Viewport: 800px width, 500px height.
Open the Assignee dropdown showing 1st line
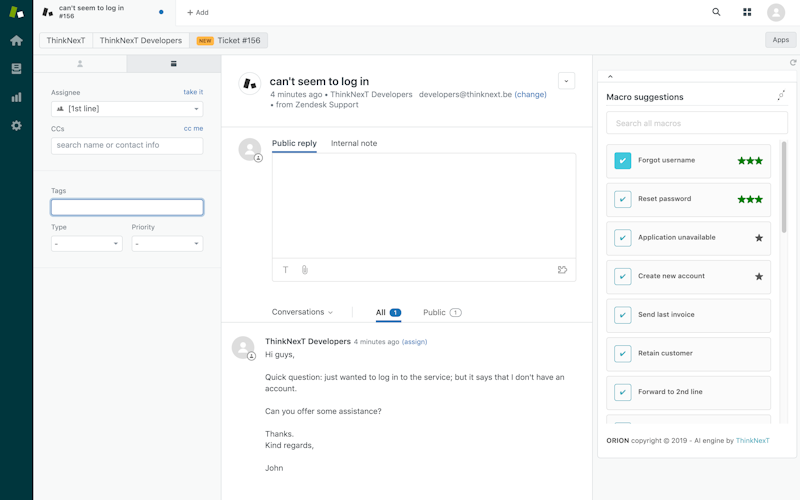pyautogui.click(x=127, y=109)
